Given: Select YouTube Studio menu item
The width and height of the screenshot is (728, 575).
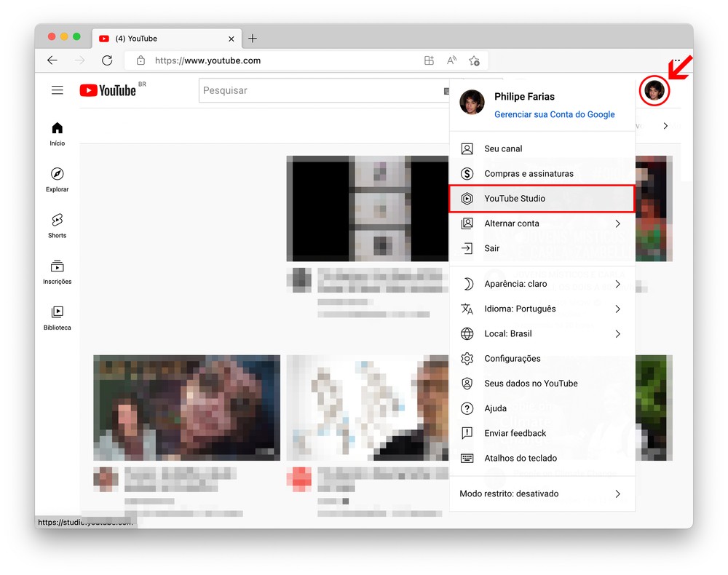Looking at the screenshot, I should (x=542, y=199).
